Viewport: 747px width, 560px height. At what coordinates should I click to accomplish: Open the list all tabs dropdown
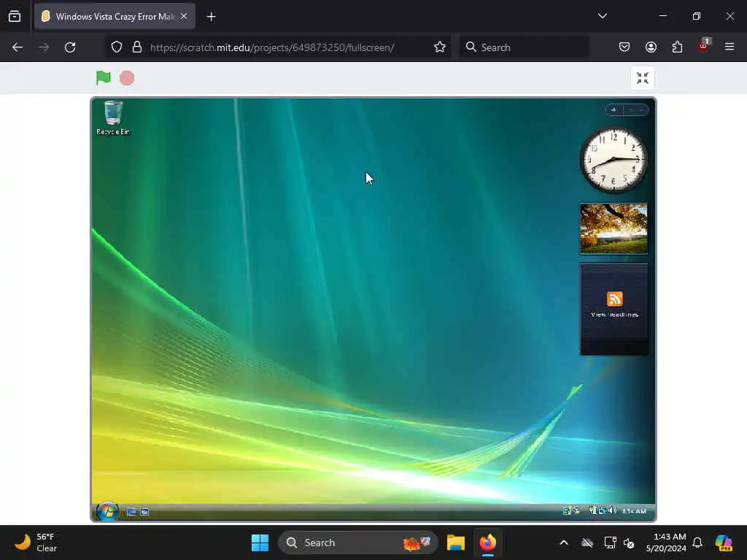tap(602, 16)
